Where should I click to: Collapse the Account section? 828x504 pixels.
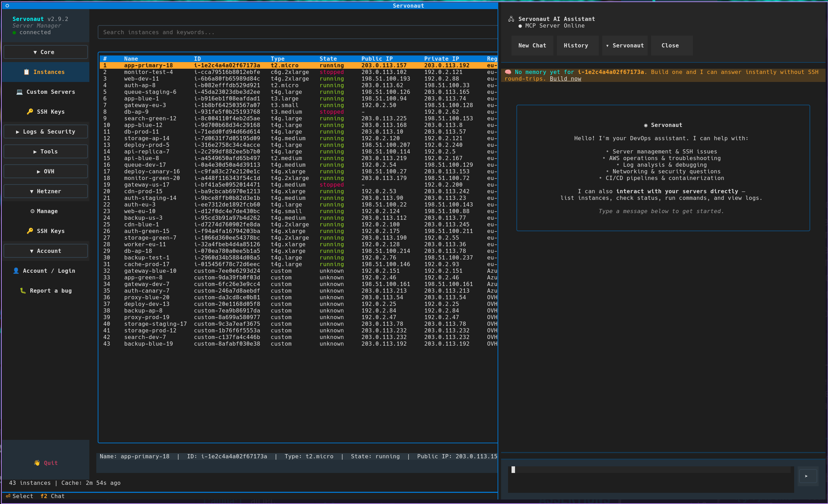46,251
